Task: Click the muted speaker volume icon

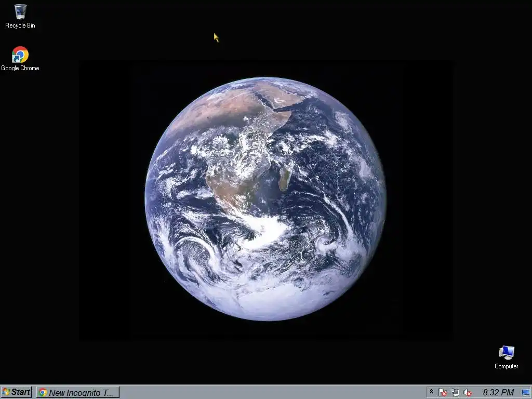Action: coord(468,393)
